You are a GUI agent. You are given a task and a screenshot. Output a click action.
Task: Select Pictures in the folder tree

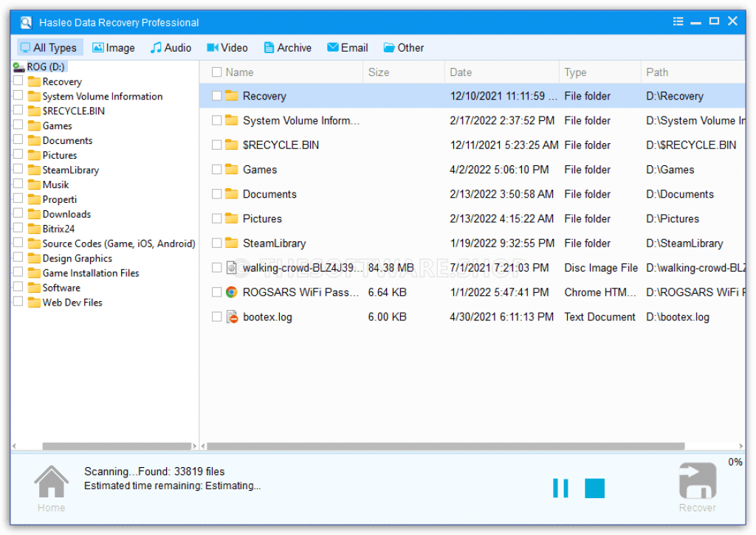pos(60,155)
